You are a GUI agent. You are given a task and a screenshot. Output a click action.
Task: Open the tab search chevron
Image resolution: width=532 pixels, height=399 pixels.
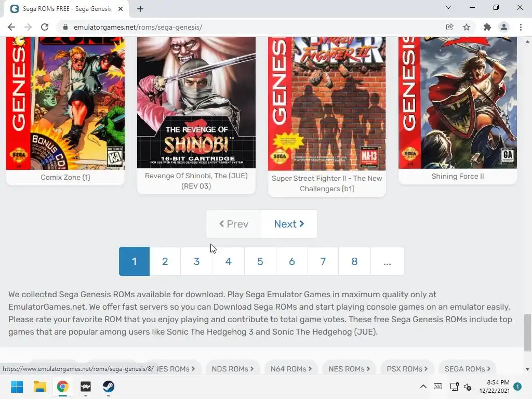point(448,7)
